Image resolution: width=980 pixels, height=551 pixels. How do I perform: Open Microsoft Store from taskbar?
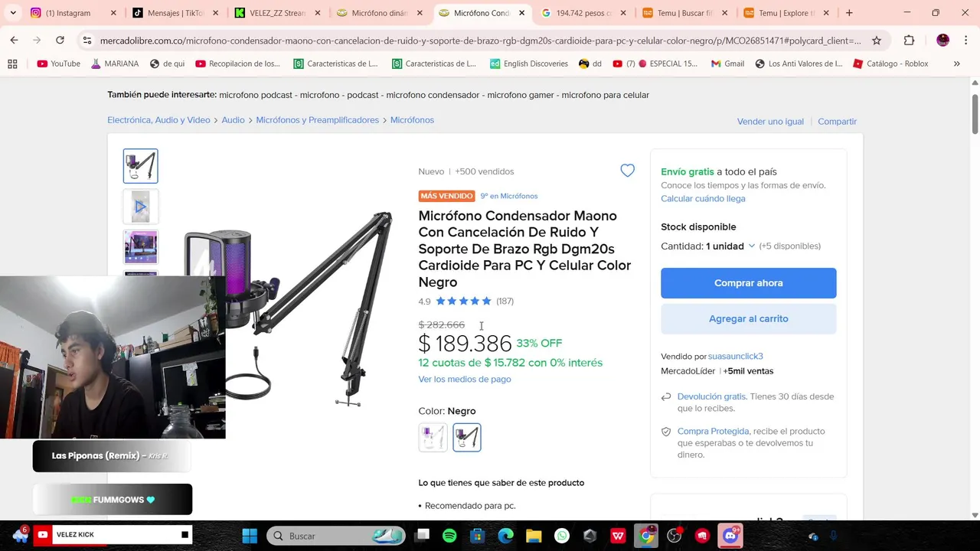pyautogui.click(x=478, y=536)
